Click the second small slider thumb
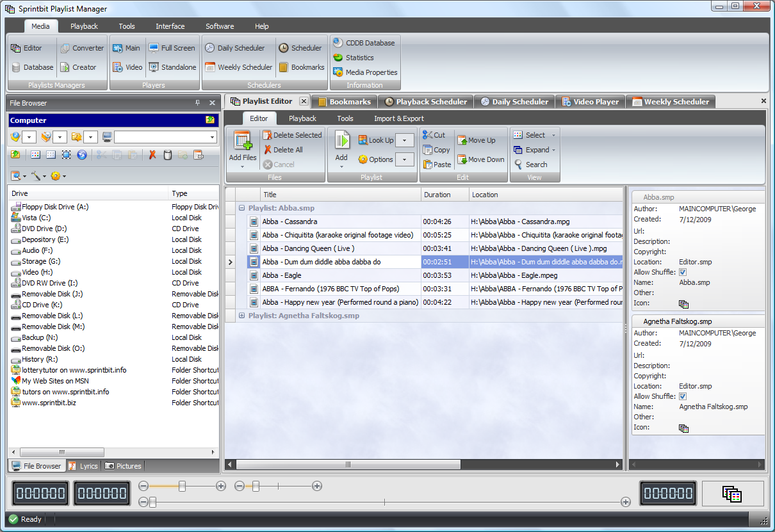The width and height of the screenshot is (775, 532). coord(256,487)
